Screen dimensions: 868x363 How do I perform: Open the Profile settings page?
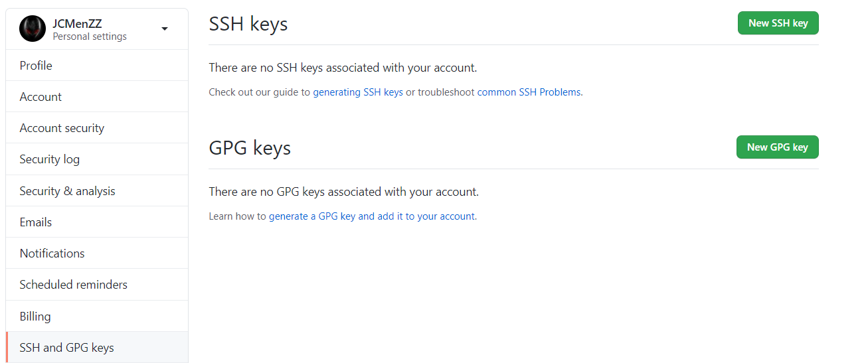point(36,66)
